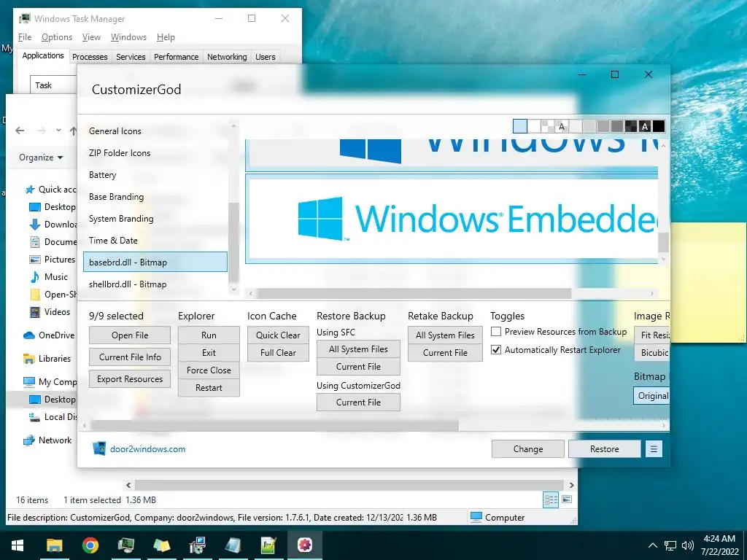The height and width of the screenshot is (560, 747).
Task: Open Task Manager Help menu
Action: 166,37
